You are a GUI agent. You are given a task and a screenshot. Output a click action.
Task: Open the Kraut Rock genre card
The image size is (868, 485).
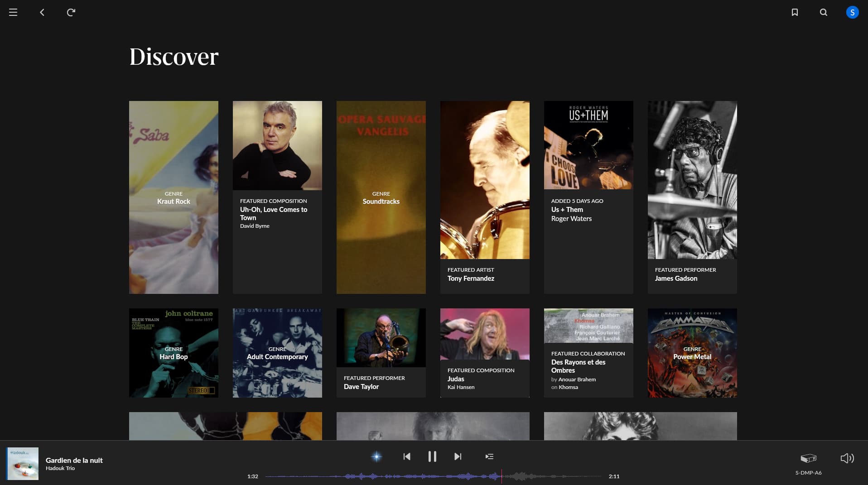pos(174,197)
